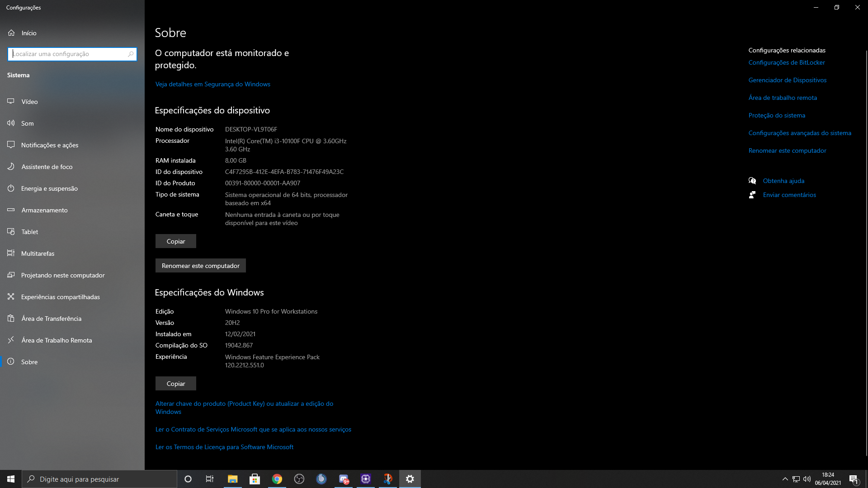This screenshot has height=488, width=868.
Task: Click Experiências compartilhadas icon
Action: (11, 297)
